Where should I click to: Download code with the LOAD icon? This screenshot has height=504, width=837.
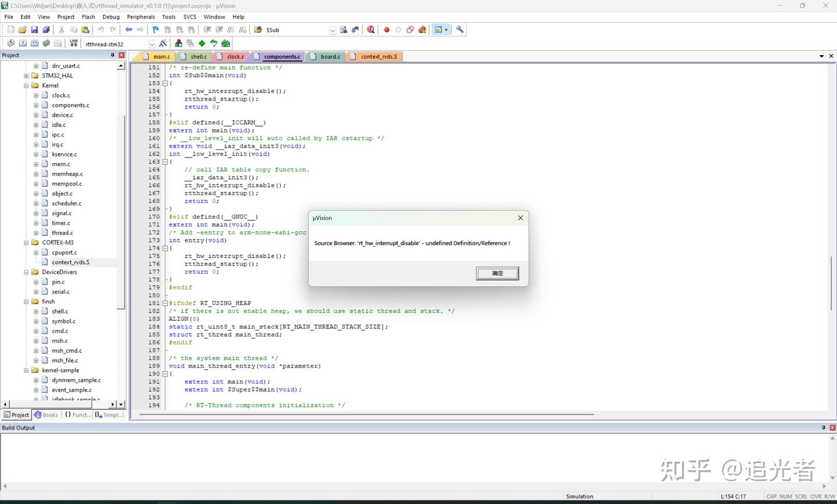[x=74, y=44]
